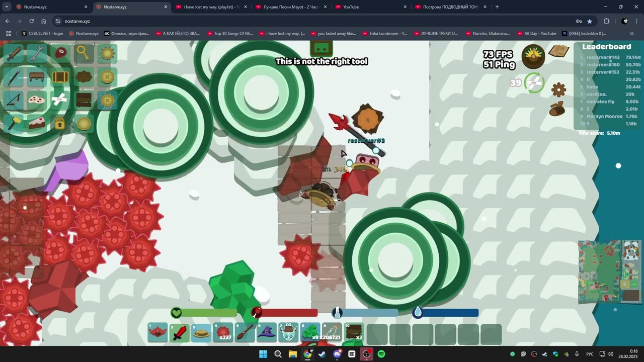This screenshot has height=362, width=644.
Task: Equip the red sword in slot 2
Action: coord(180,333)
